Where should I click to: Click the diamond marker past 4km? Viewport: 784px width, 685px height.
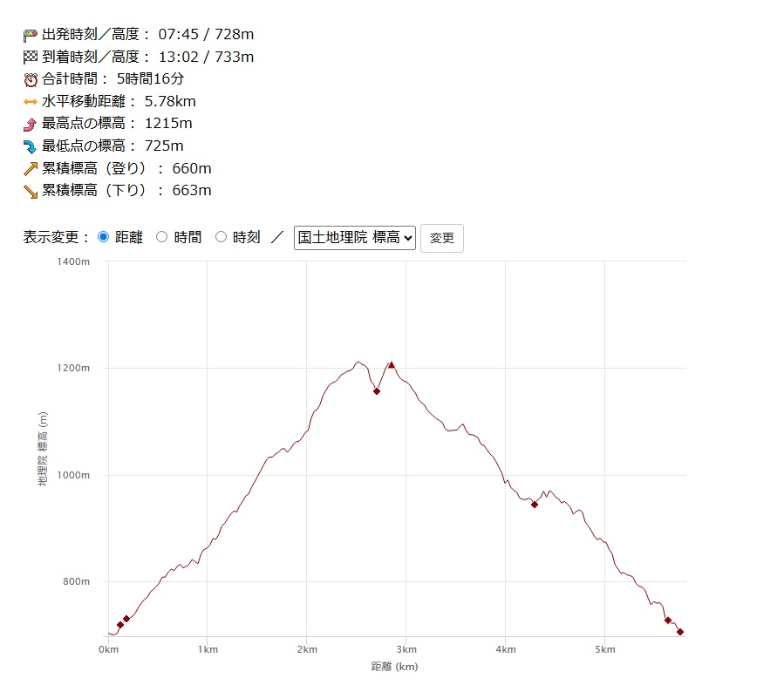535,505
